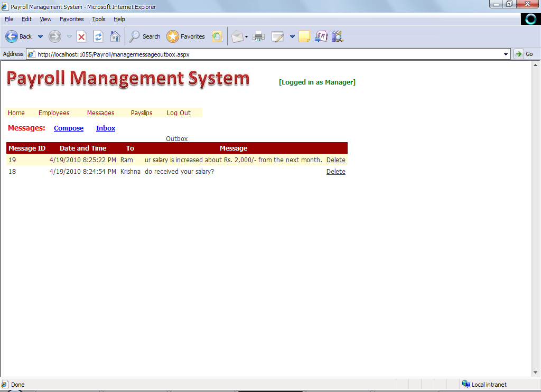The image size is (541, 392).
Task: Click the Stop loading icon
Action: (81, 36)
